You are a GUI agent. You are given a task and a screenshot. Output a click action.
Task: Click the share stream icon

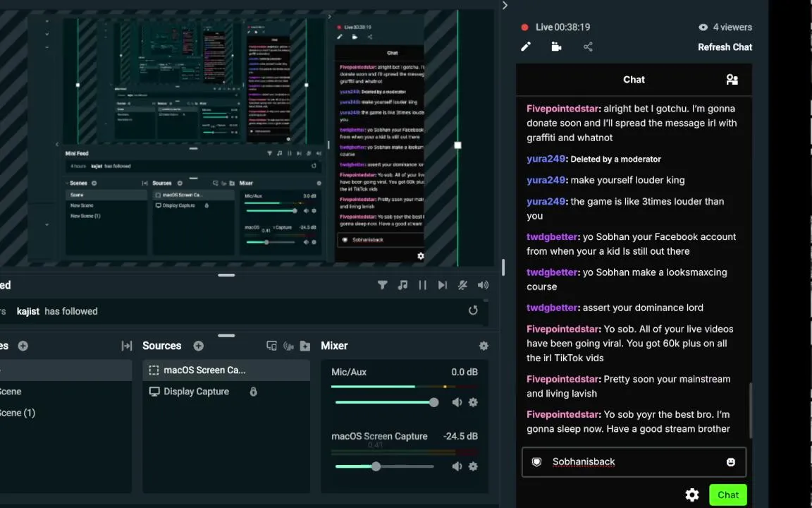click(588, 47)
